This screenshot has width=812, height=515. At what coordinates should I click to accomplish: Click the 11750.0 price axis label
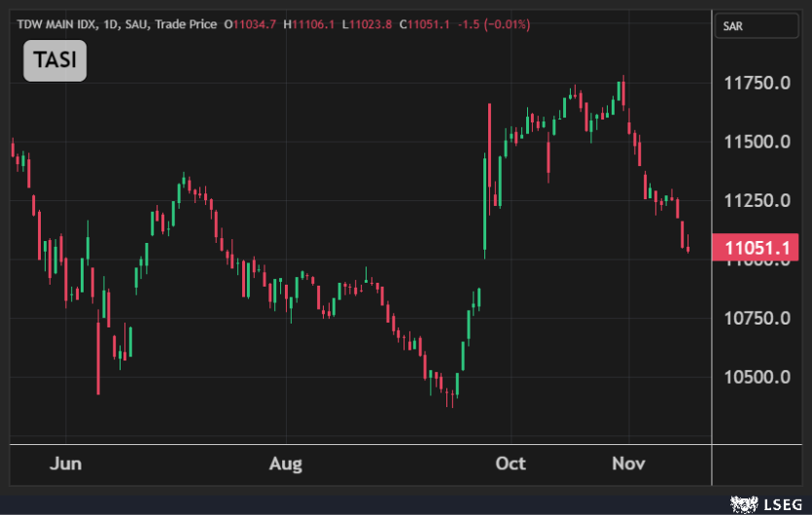(756, 84)
